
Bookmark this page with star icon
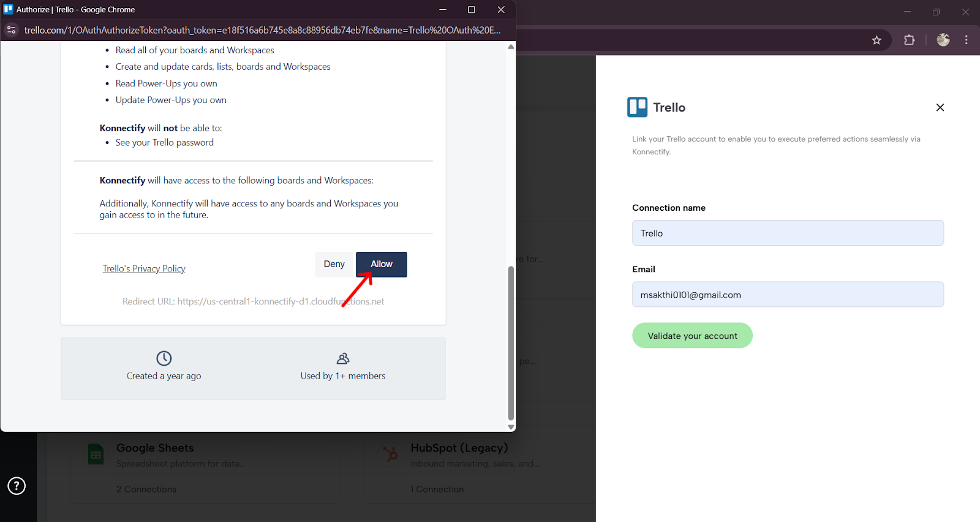[876, 40]
